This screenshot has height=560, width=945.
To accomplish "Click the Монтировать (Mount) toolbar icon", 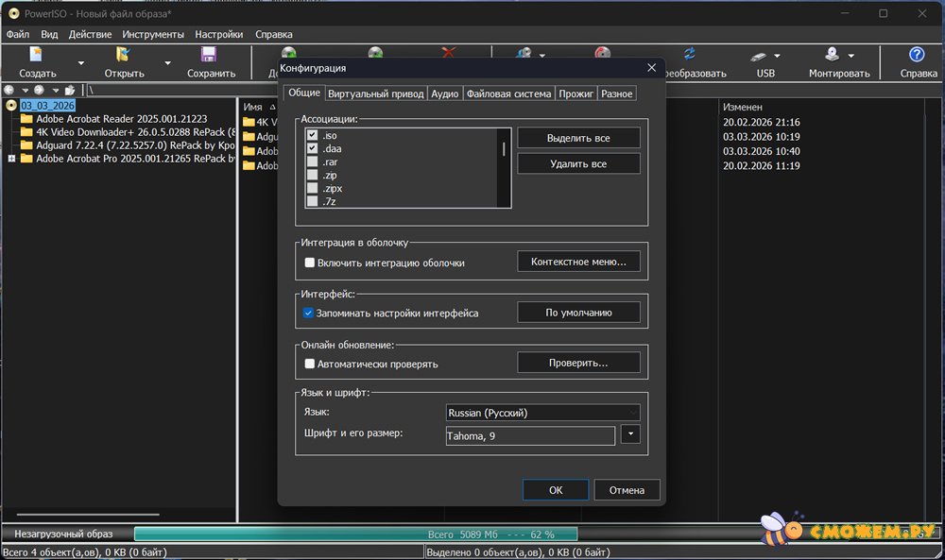I will point(833,56).
